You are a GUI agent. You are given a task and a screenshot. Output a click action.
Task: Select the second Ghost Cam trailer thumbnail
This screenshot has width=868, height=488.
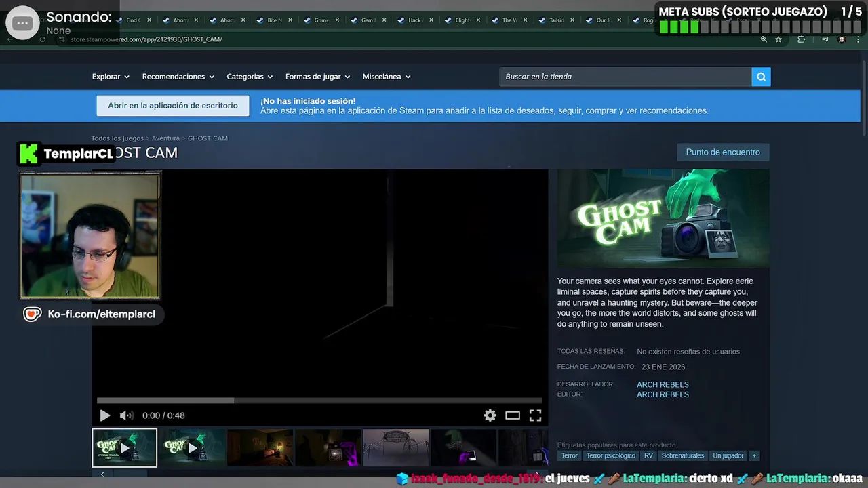(x=192, y=447)
